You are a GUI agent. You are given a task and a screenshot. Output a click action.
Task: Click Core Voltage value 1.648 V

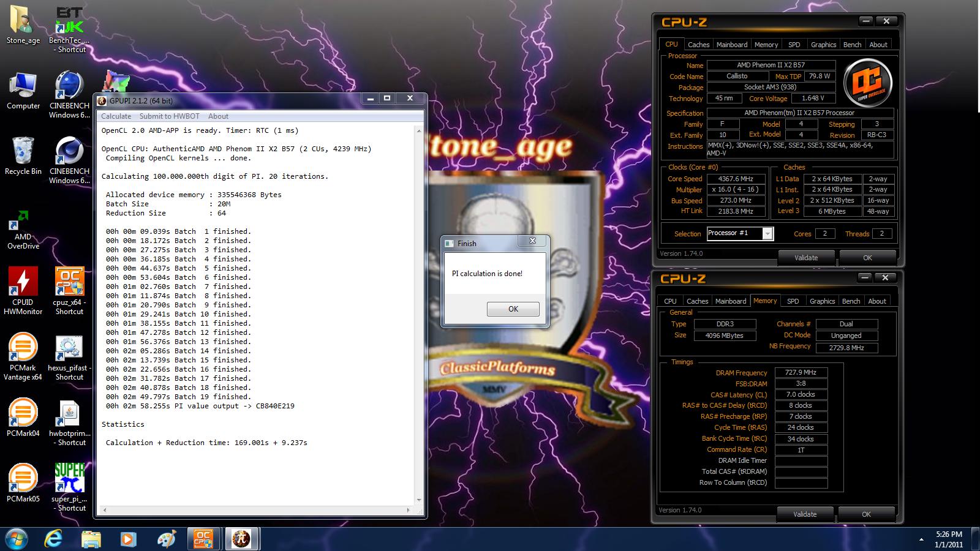(813, 98)
